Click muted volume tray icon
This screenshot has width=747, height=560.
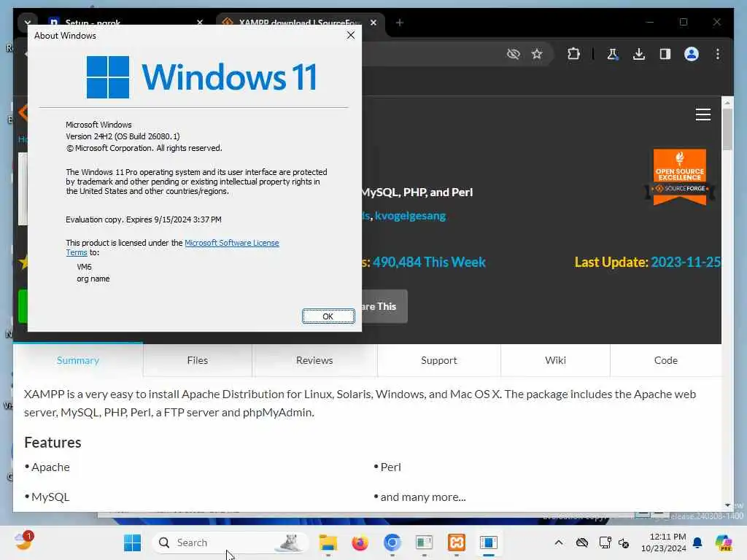(x=624, y=542)
